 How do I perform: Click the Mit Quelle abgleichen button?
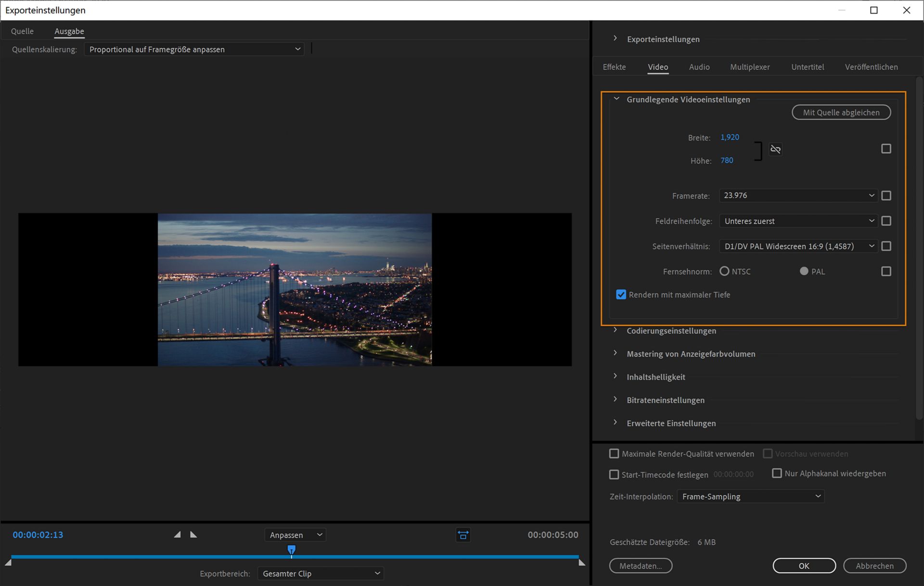point(841,113)
